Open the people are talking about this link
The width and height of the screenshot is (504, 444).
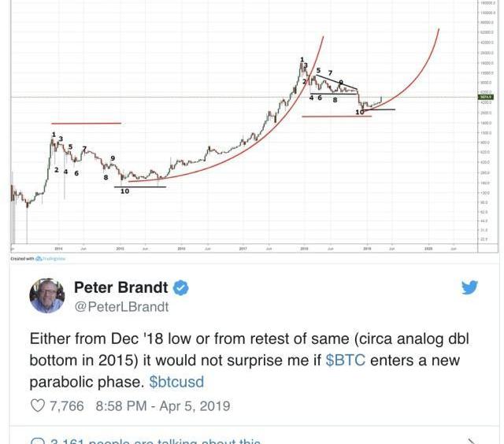[x=155, y=441]
